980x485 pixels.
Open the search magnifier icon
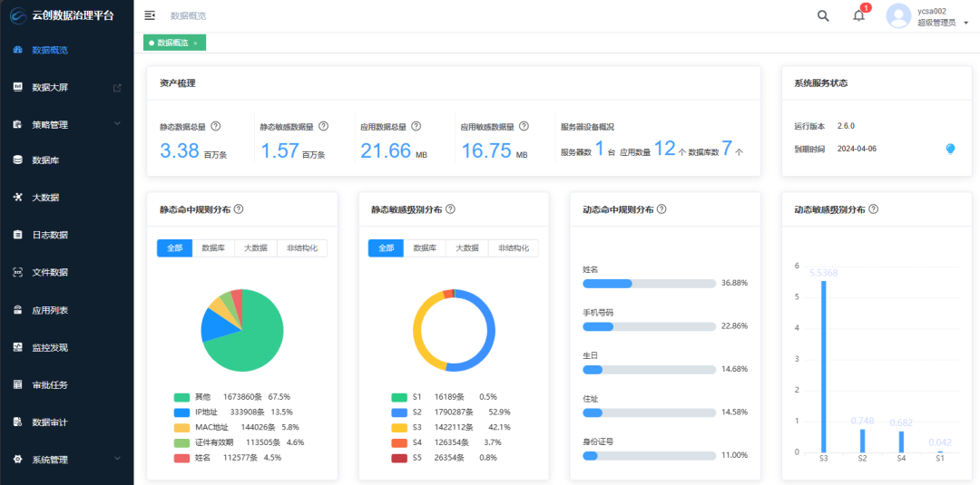click(x=823, y=15)
